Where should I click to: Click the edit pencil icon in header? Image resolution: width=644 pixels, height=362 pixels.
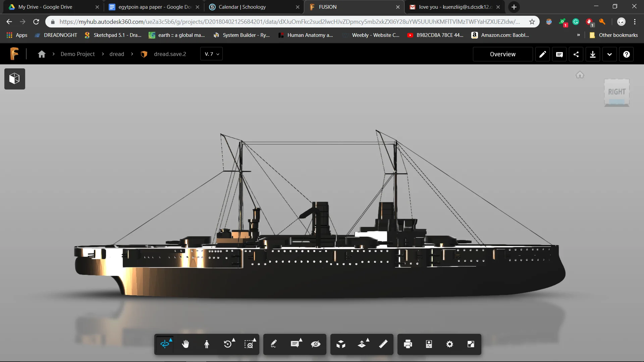(542, 54)
